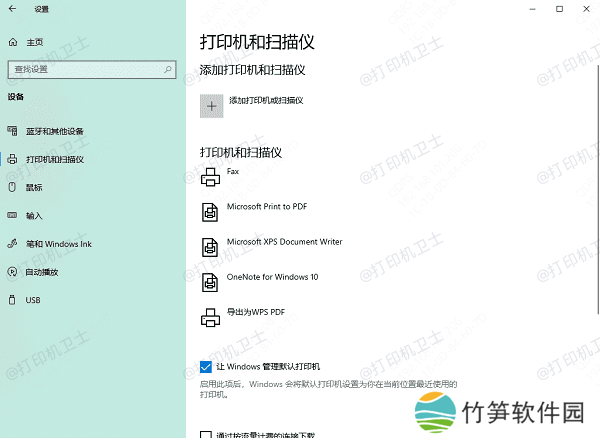Click the Microsoft Print to PDF icon
Screen dimensions: 600x438
(x=210, y=212)
